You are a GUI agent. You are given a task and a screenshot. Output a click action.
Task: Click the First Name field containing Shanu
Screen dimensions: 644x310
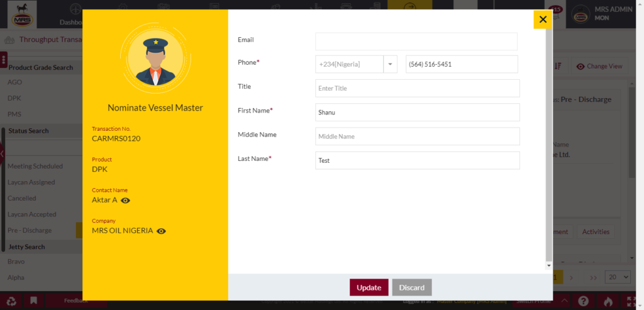[418, 112]
